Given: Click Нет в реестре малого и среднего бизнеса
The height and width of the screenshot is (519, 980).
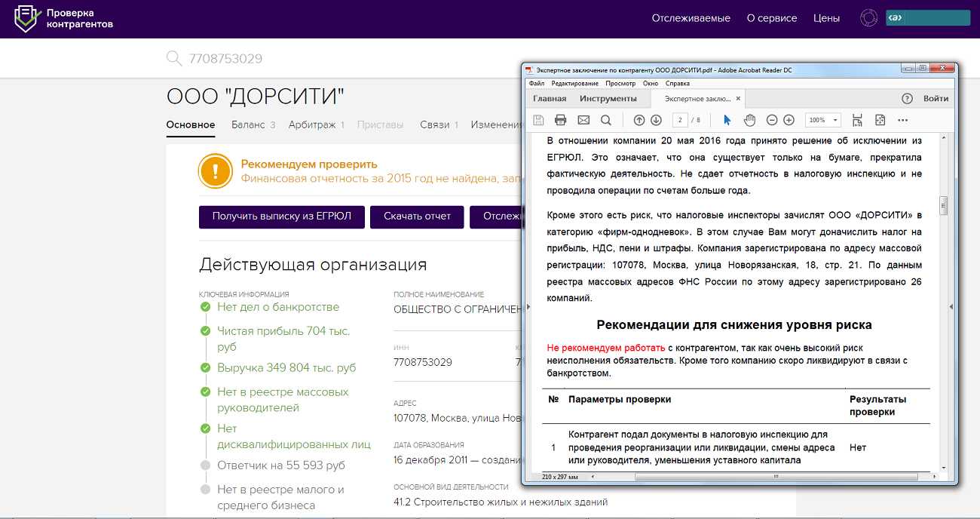Looking at the screenshot, I should [280, 497].
